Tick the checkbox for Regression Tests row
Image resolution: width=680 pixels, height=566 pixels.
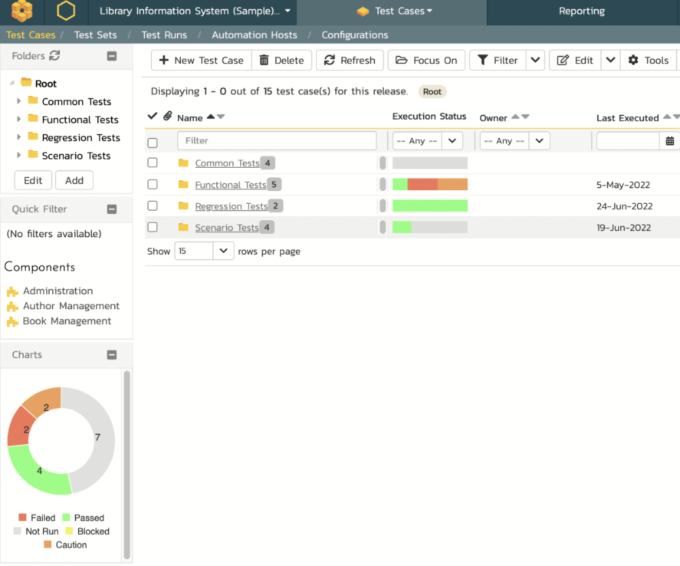point(152,206)
